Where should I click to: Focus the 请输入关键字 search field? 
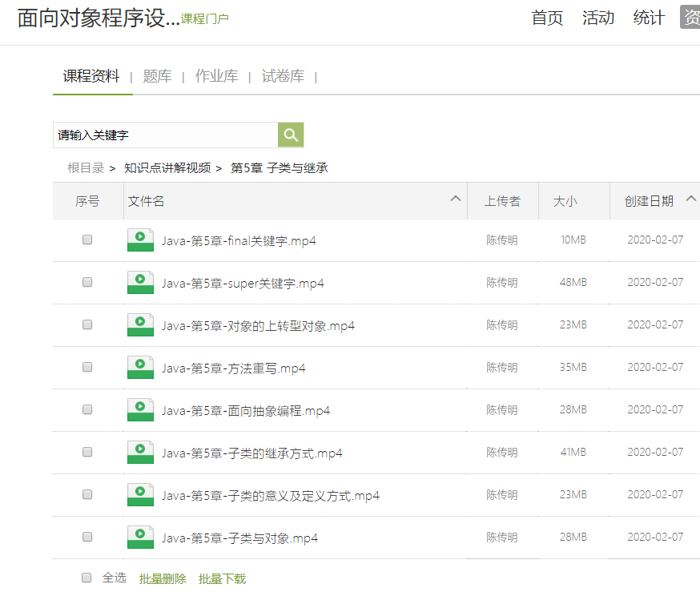(166, 135)
